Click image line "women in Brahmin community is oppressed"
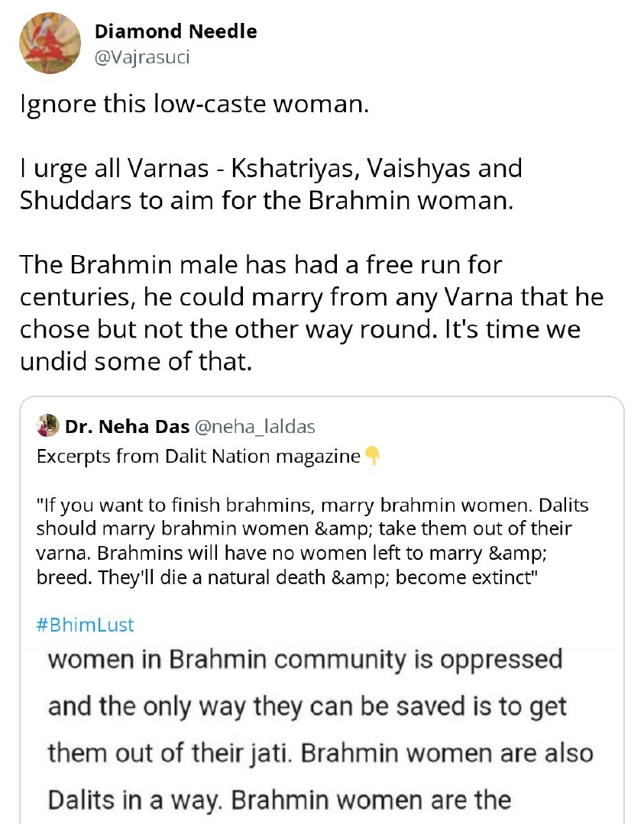Viewport: 644px width, 824px height. [x=306, y=659]
